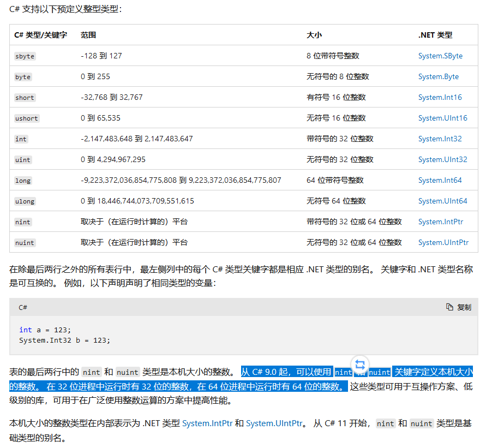Screen dimensions: 492x448
Task: Click the '范围' column header
Action: (88, 35)
